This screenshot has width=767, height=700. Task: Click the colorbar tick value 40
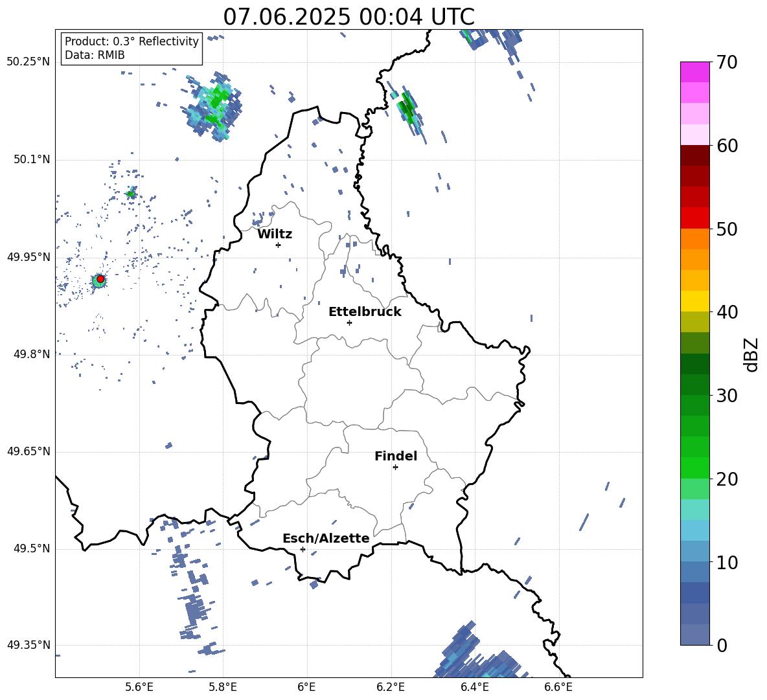pos(727,312)
